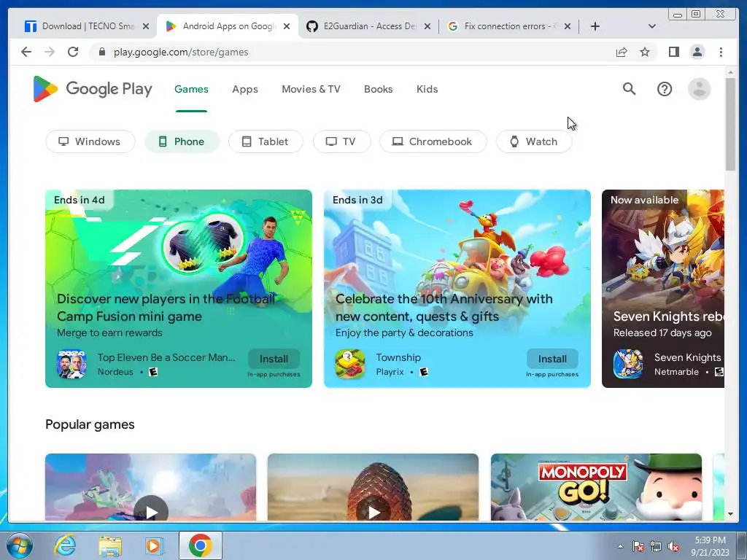Open the Football Camp Fusion promo banner
747x560 pixels.
point(179,289)
